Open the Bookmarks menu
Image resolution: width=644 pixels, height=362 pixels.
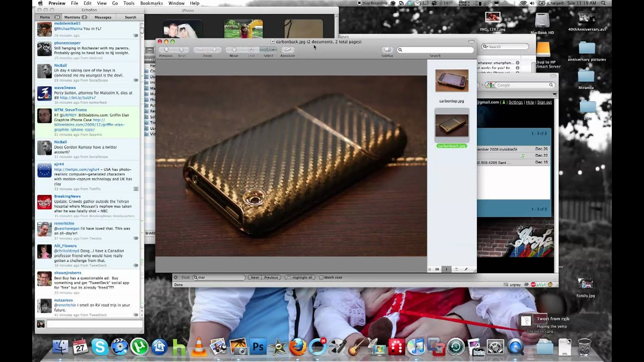(x=151, y=4)
